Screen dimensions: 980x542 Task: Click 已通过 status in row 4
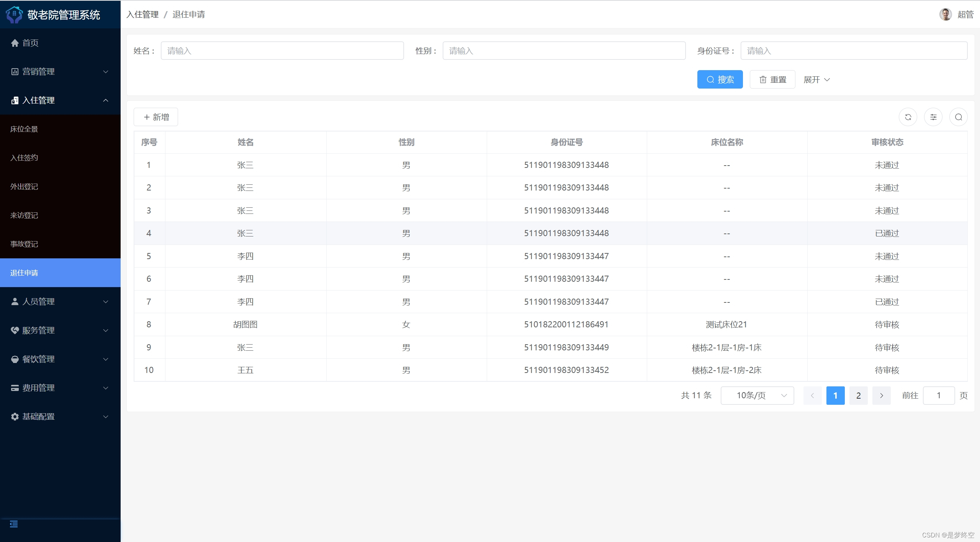pos(887,233)
